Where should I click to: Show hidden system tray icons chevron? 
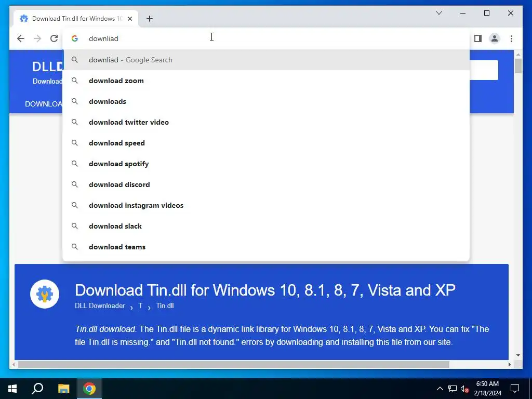click(440, 389)
